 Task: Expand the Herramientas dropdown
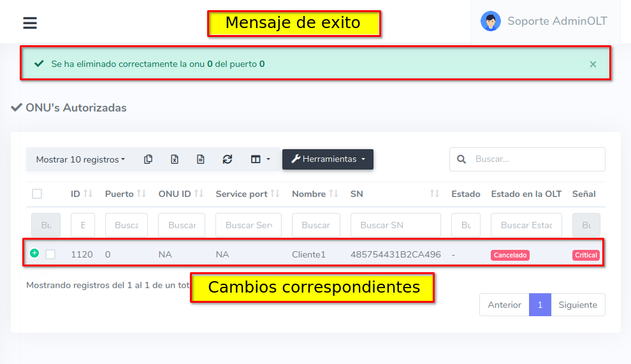(x=328, y=159)
